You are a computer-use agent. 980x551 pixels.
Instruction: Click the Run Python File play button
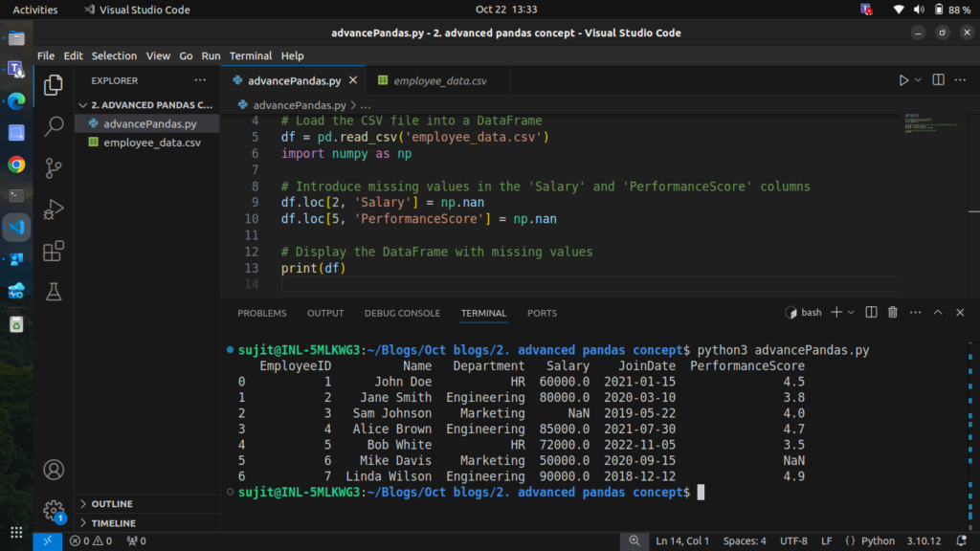click(902, 80)
